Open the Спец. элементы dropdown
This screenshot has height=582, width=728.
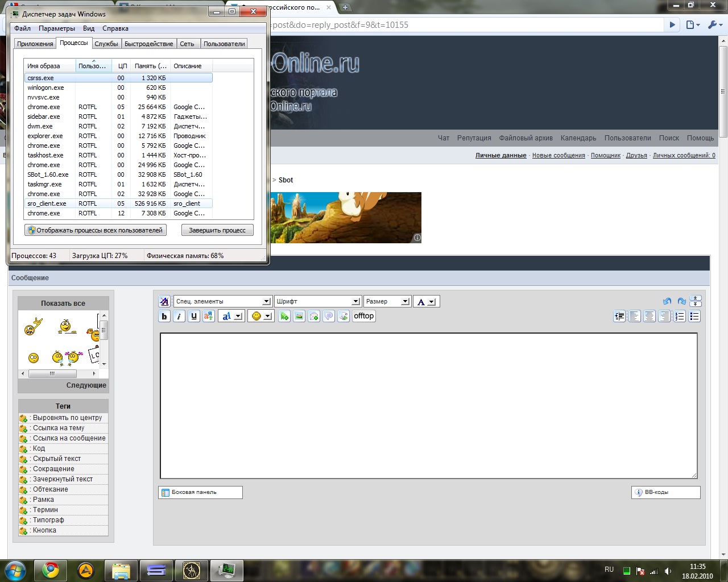point(222,301)
